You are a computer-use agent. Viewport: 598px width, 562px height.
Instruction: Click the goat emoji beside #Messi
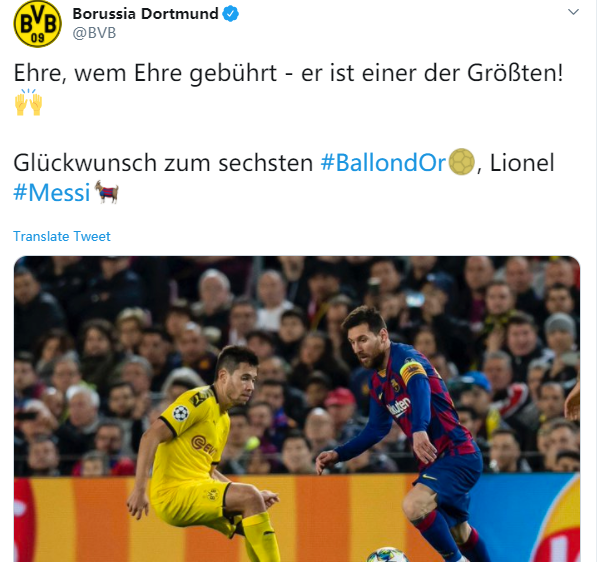coord(106,192)
